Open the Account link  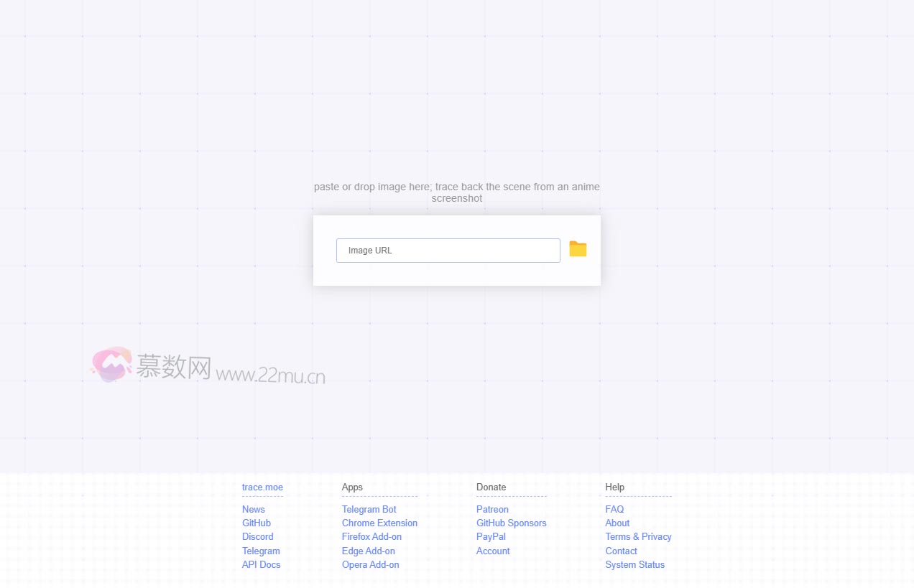493,551
